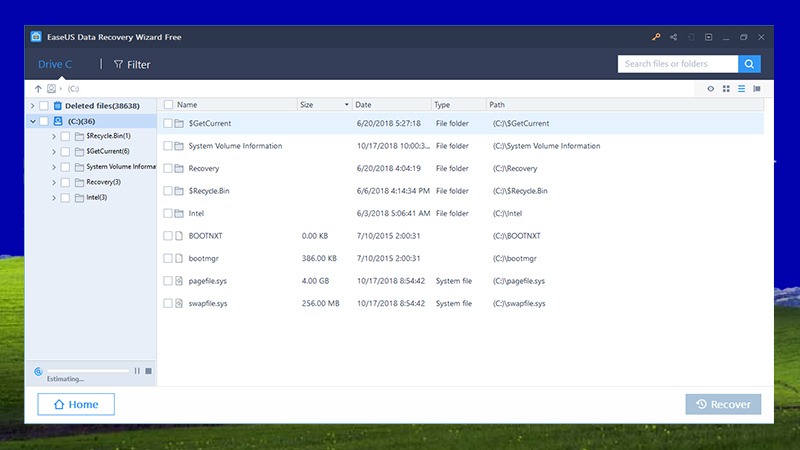800x450 pixels.
Task: Click the funnel icon beside Filter
Action: click(118, 64)
